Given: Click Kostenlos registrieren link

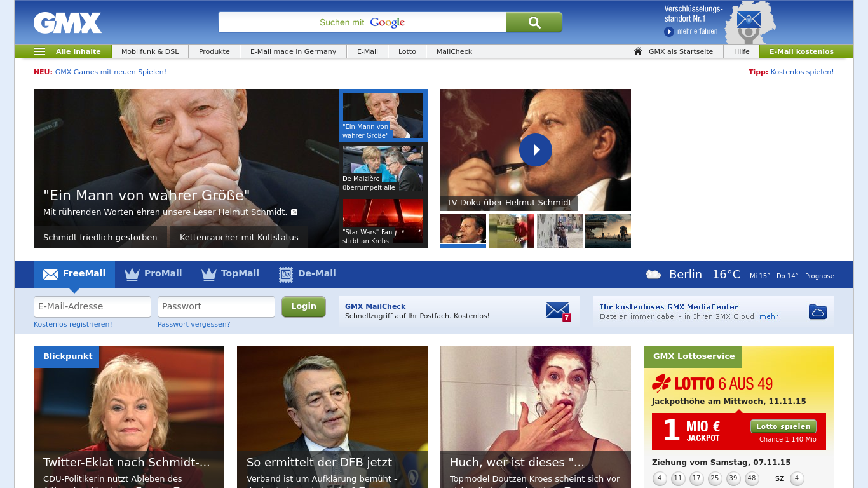Looking at the screenshot, I should (73, 324).
